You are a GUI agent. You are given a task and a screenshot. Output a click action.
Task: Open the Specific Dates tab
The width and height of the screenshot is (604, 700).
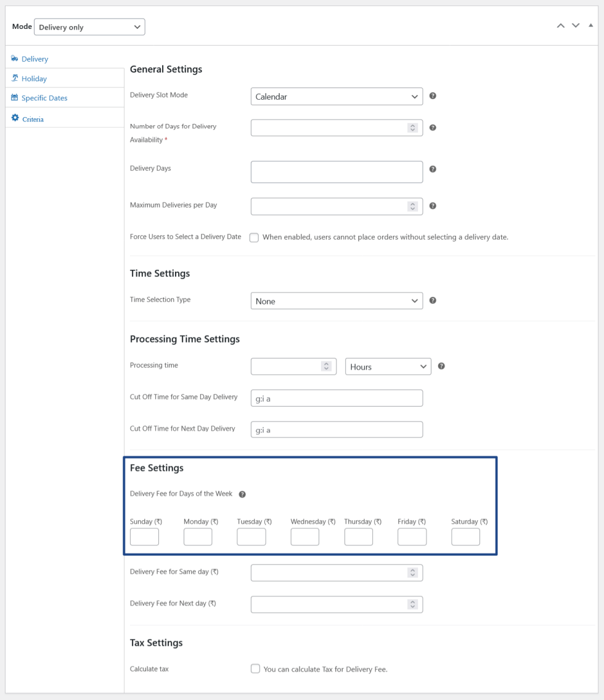[x=44, y=98]
